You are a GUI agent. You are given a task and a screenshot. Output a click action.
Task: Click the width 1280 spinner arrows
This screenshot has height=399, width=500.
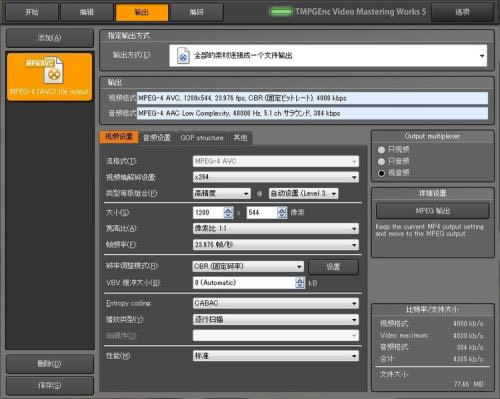228,212
